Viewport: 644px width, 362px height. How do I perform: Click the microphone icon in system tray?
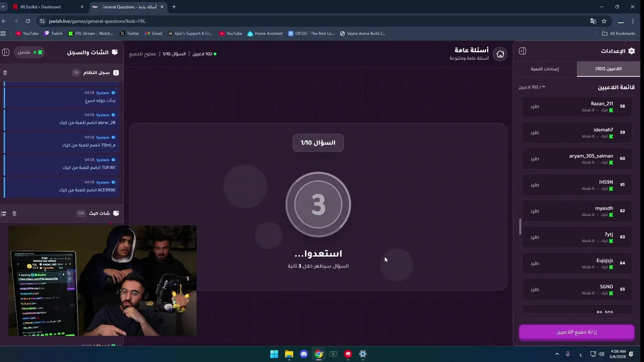point(568,354)
